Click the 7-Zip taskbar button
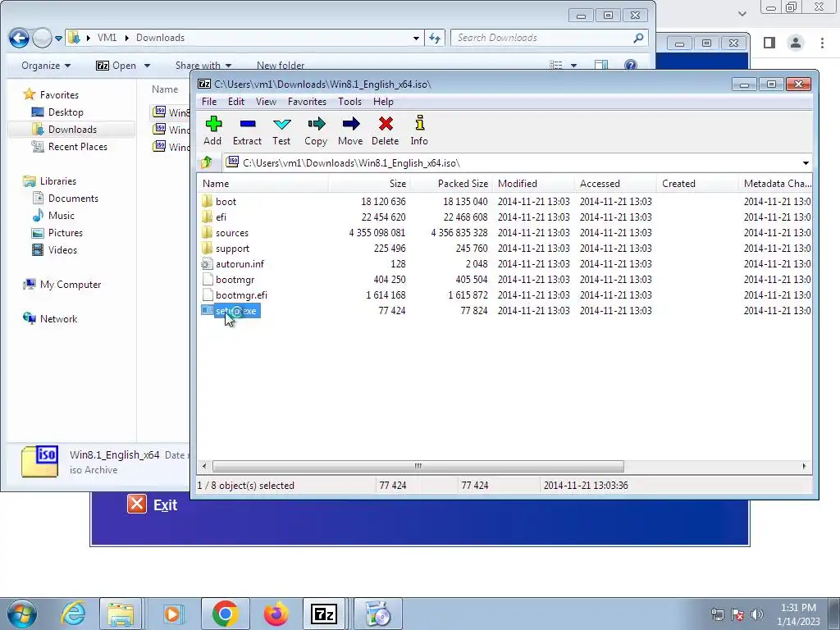 click(324, 614)
